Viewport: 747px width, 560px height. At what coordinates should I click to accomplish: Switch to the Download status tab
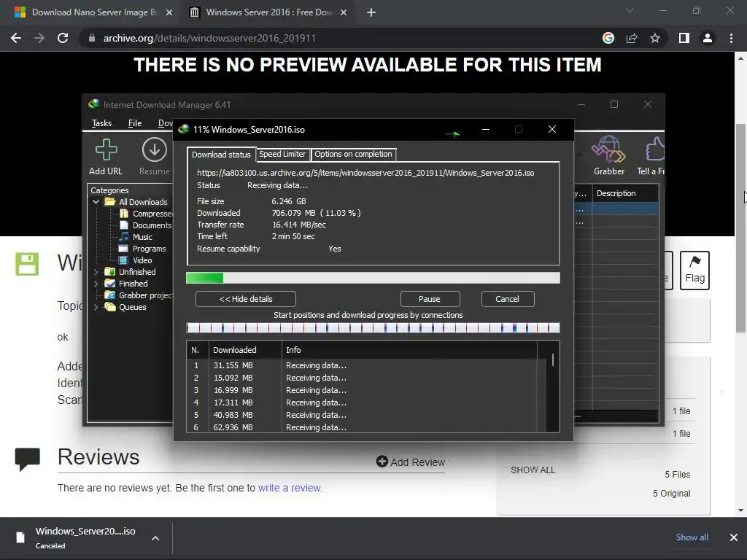pos(221,155)
